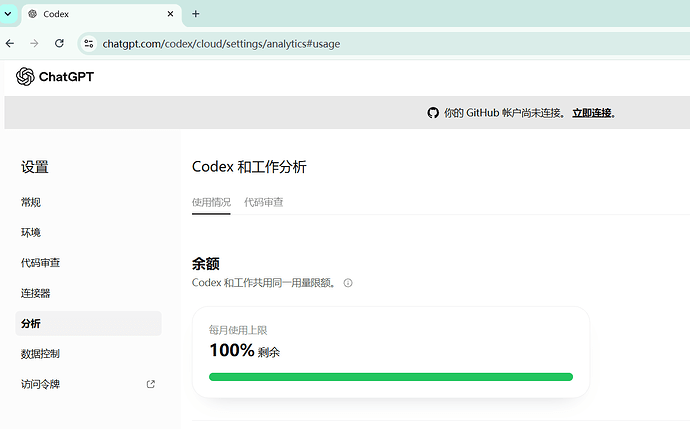Screen dimensions: 690x429
Task: Open 环境 settings section
Action: [31, 232]
